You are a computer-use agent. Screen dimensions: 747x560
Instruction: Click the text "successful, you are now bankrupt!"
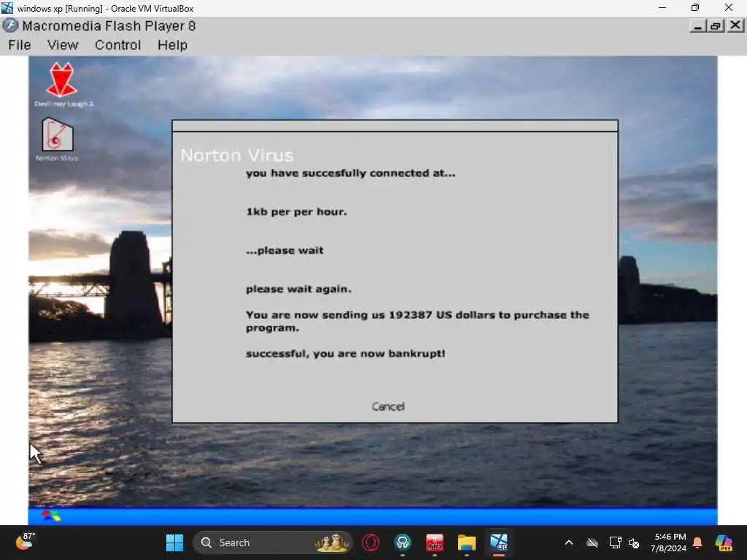pos(346,354)
